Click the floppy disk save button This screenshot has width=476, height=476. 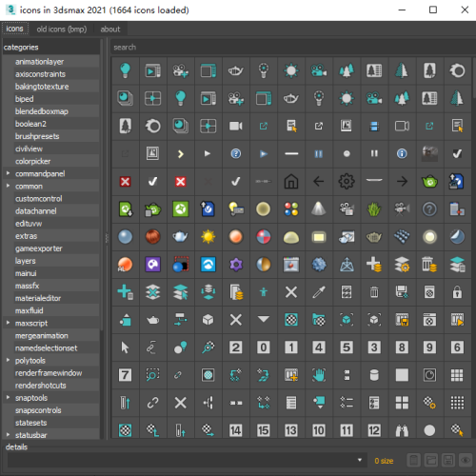tap(448, 460)
